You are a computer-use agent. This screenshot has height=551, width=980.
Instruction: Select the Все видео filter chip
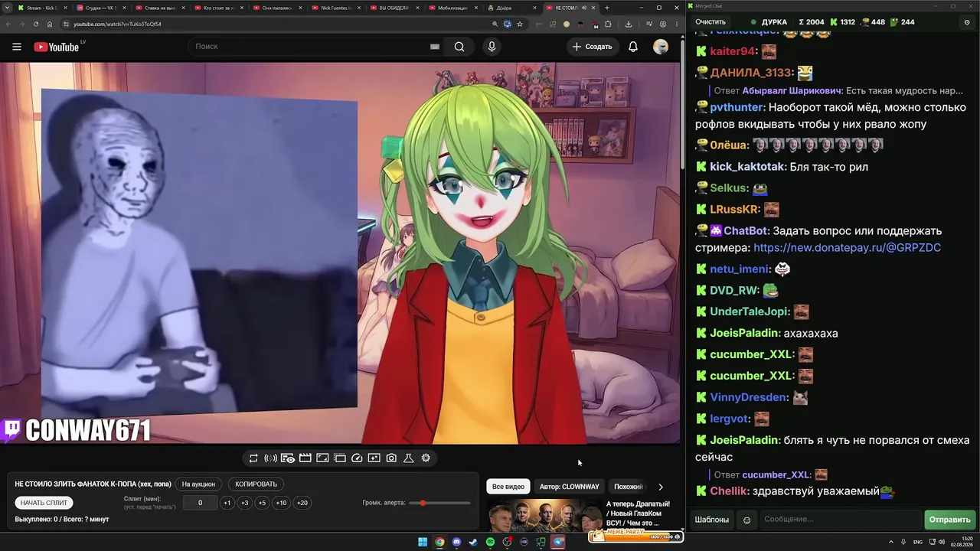(508, 487)
